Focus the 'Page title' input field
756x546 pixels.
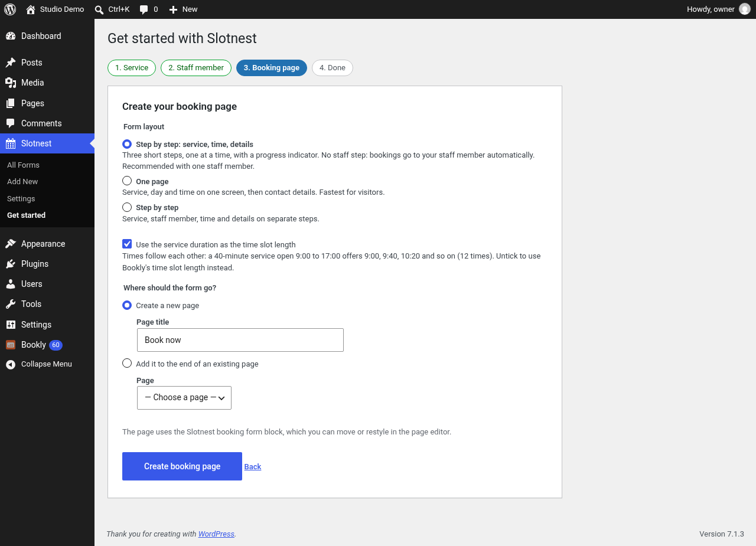(240, 340)
